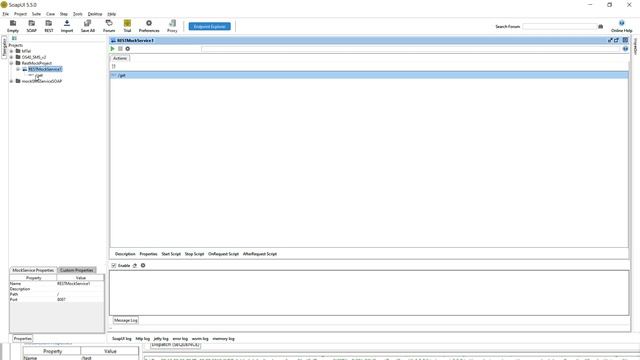Open the Forum toolbar icon
640x360 pixels.
tap(109, 26)
